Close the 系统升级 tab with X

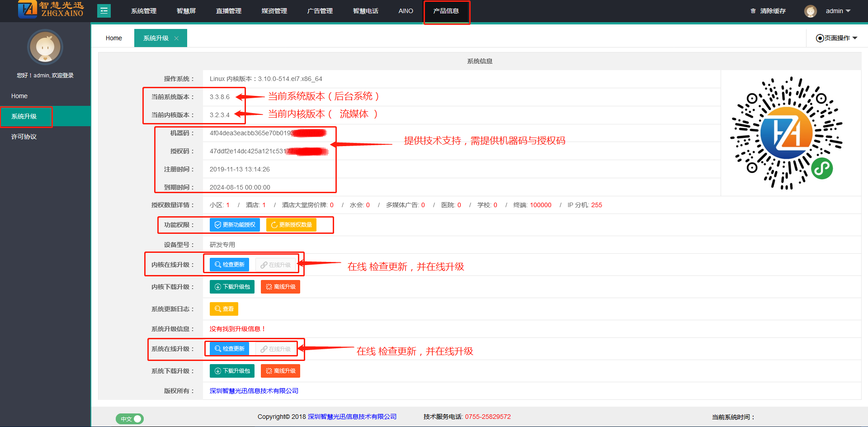click(x=177, y=38)
